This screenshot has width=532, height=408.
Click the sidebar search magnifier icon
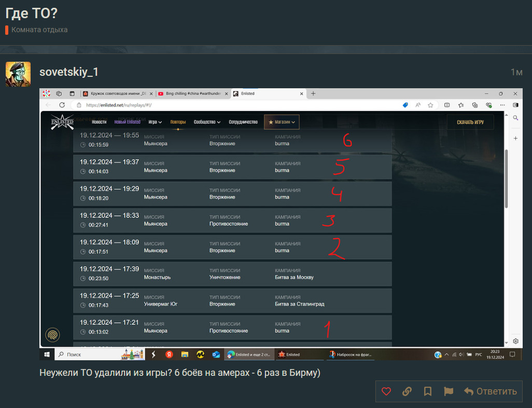point(515,118)
